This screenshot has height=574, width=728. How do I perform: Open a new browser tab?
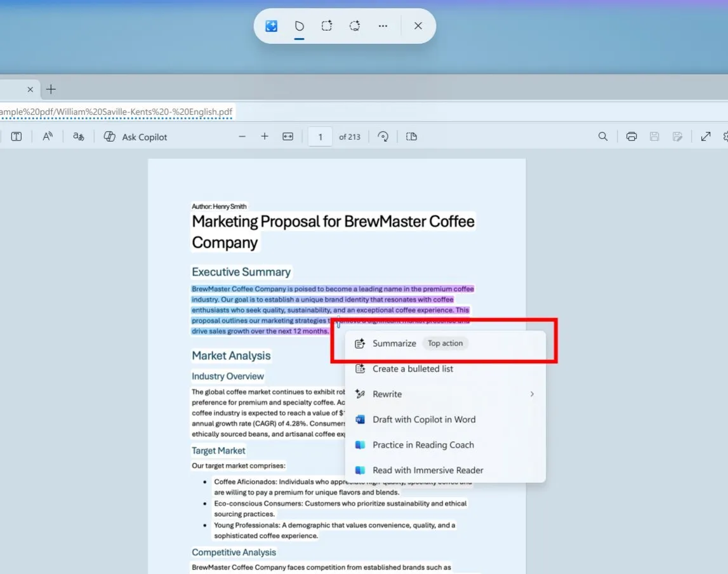(51, 89)
